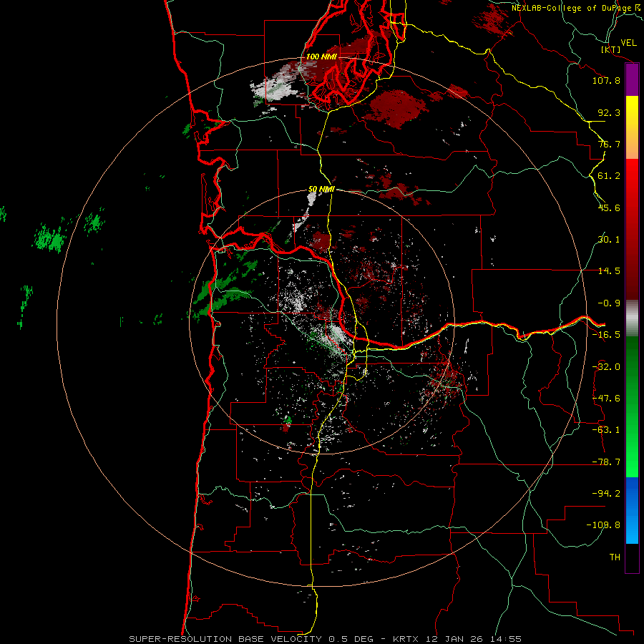The height and width of the screenshot is (644, 644).
Task: Click the 50 NMI range ring label
Action: click(321, 190)
